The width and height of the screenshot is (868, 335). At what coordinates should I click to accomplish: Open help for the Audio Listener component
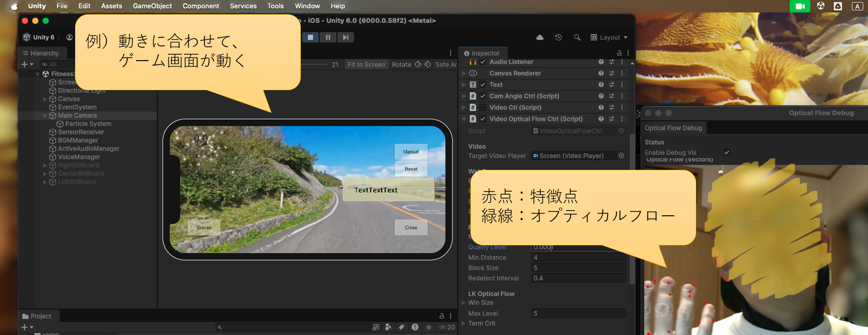click(x=601, y=62)
